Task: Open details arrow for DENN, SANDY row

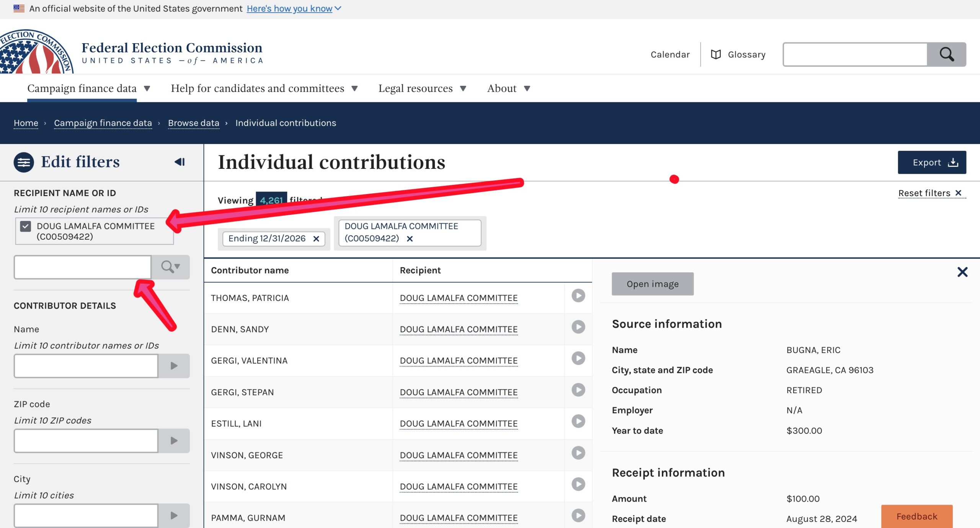Action: (578, 327)
